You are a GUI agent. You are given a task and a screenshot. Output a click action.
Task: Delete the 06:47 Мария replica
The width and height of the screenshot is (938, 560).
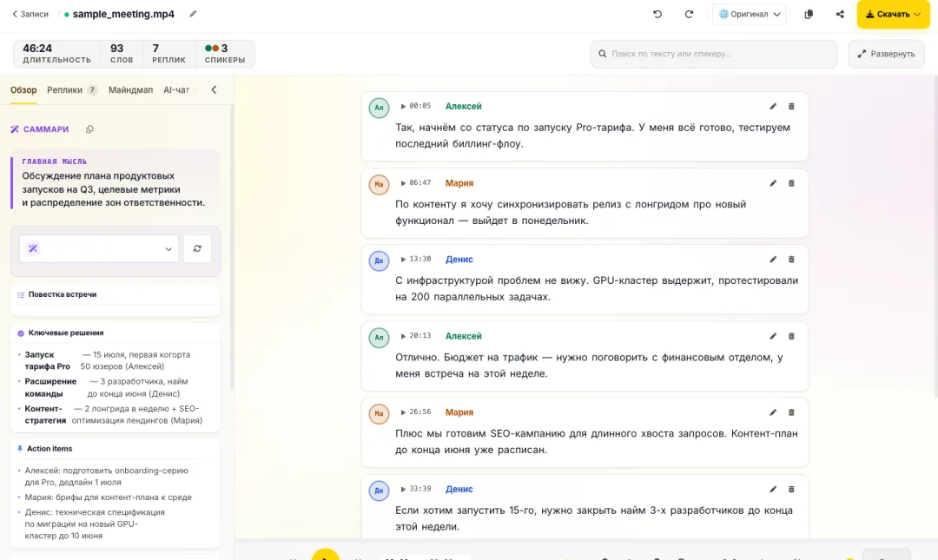(x=791, y=183)
